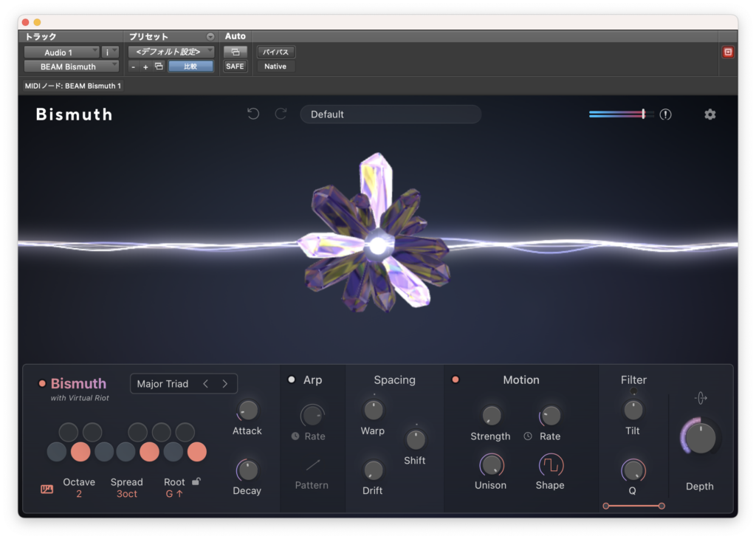The width and height of the screenshot is (756, 539).
Task: Toggle the Bismuth engine power dot
Action: 42,384
